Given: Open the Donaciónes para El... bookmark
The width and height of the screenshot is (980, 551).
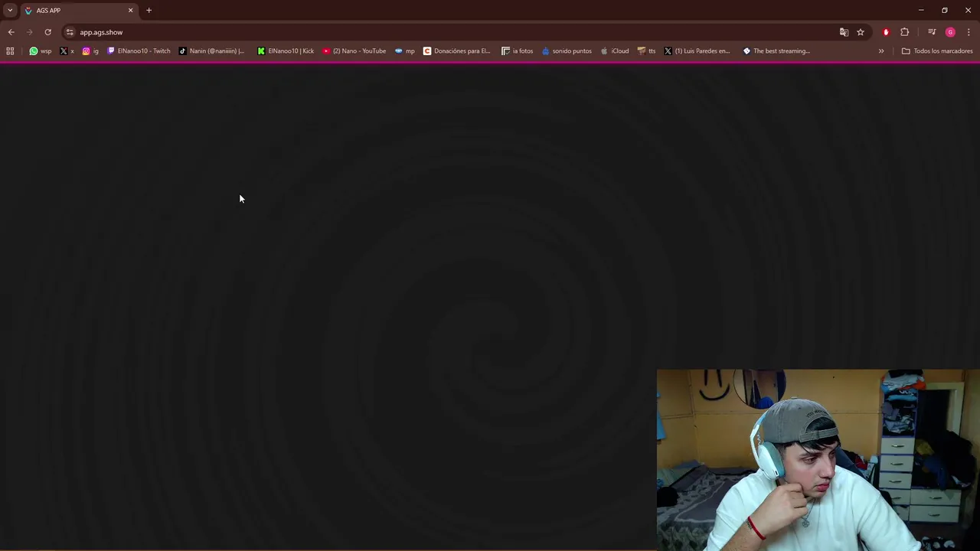Looking at the screenshot, I should [x=456, y=51].
